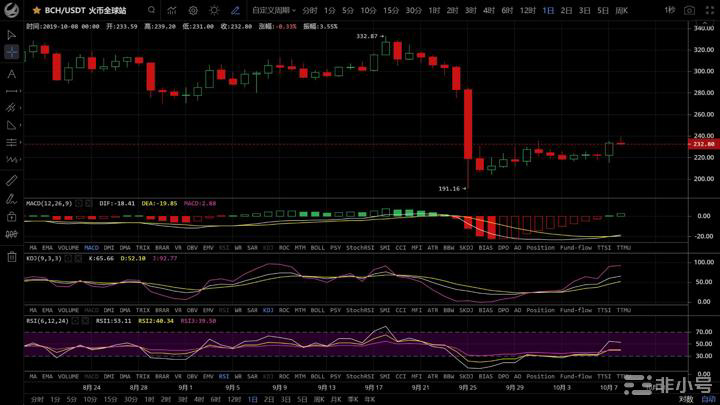
Task: Open the search magnifier beside pair name
Action: [x=151, y=10]
